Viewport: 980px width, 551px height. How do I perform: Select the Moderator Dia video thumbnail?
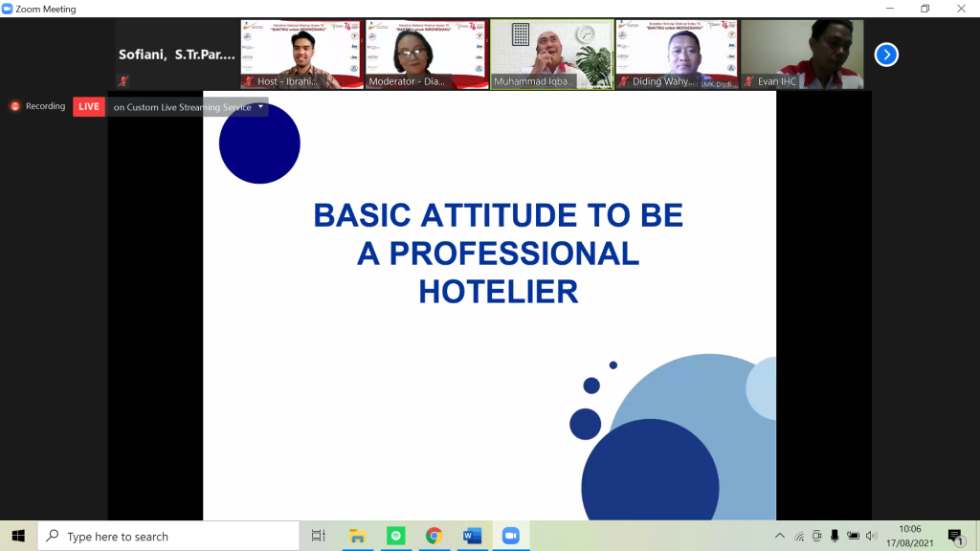coord(427,55)
